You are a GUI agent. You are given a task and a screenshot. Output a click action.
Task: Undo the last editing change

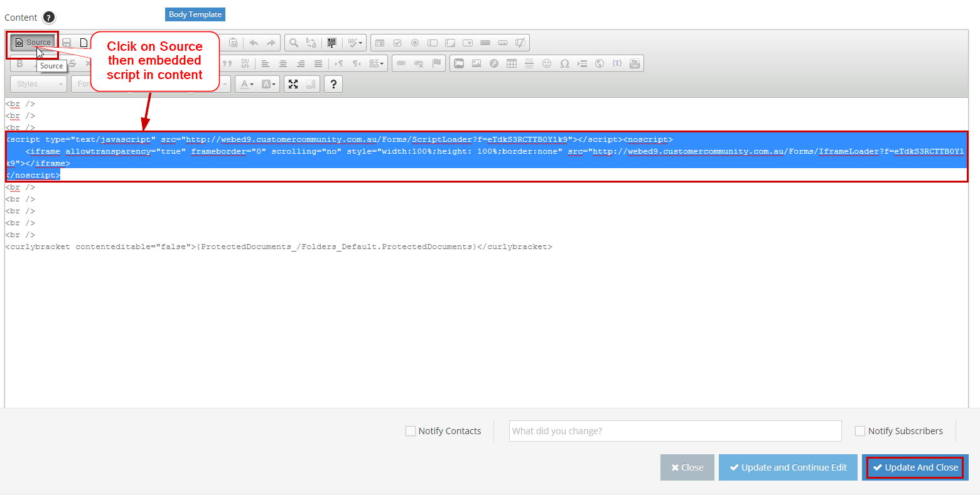tap(253, 43)
